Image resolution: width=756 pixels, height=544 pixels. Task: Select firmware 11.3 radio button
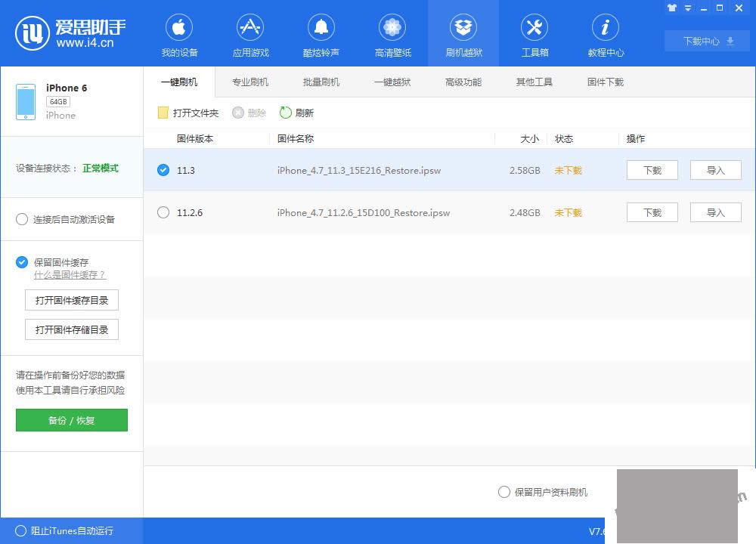pos(163,170)
